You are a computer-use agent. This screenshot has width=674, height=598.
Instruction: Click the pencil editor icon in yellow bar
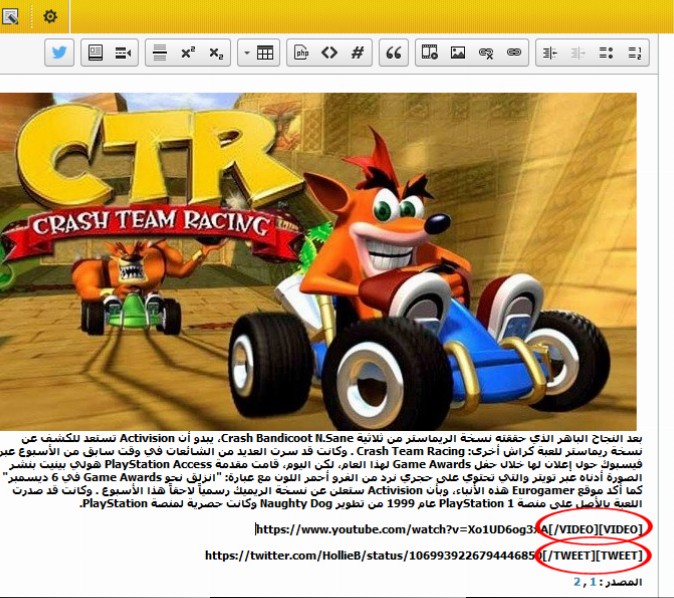tap(9, 17)
